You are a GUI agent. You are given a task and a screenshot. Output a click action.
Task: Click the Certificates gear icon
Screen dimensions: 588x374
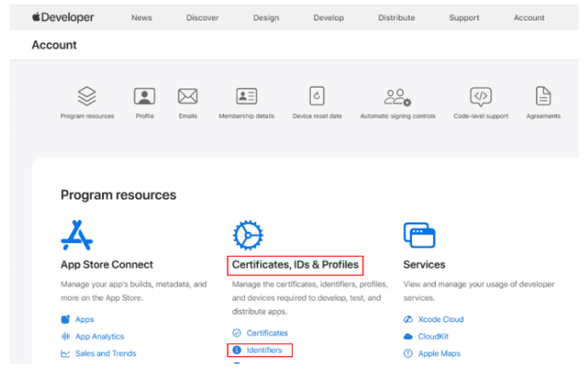point(248,235)
